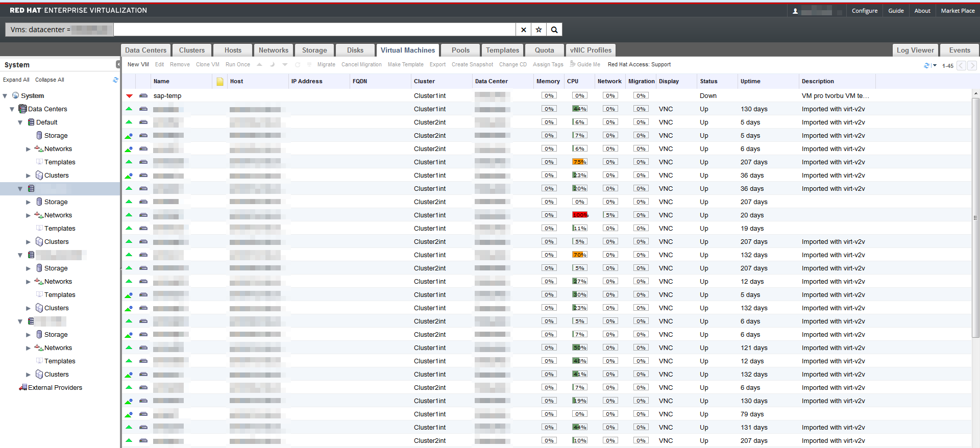This screenshot has height=448, width=980.
Task: Click the yellow note column header icon
Action: click(x=220, y=81)
